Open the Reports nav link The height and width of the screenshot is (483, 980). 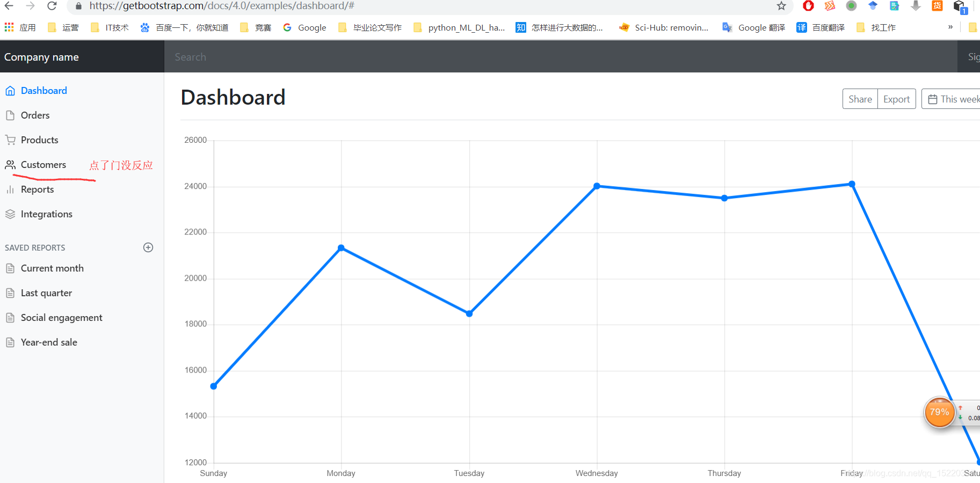click(x=37, y=189)
